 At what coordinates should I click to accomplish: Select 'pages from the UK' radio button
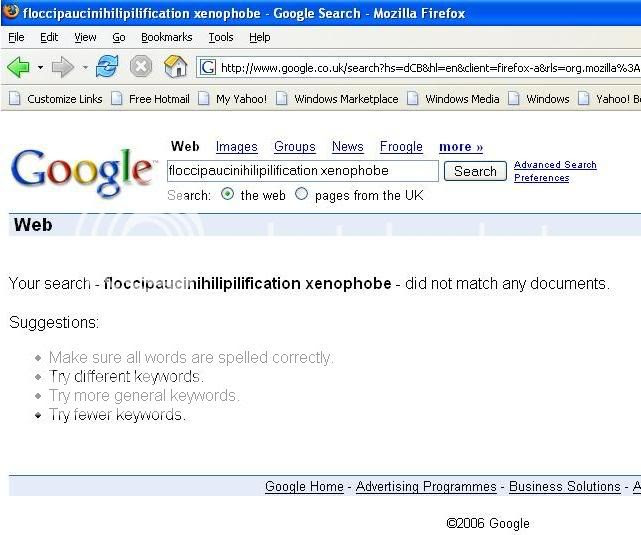[x=301, y=194]
